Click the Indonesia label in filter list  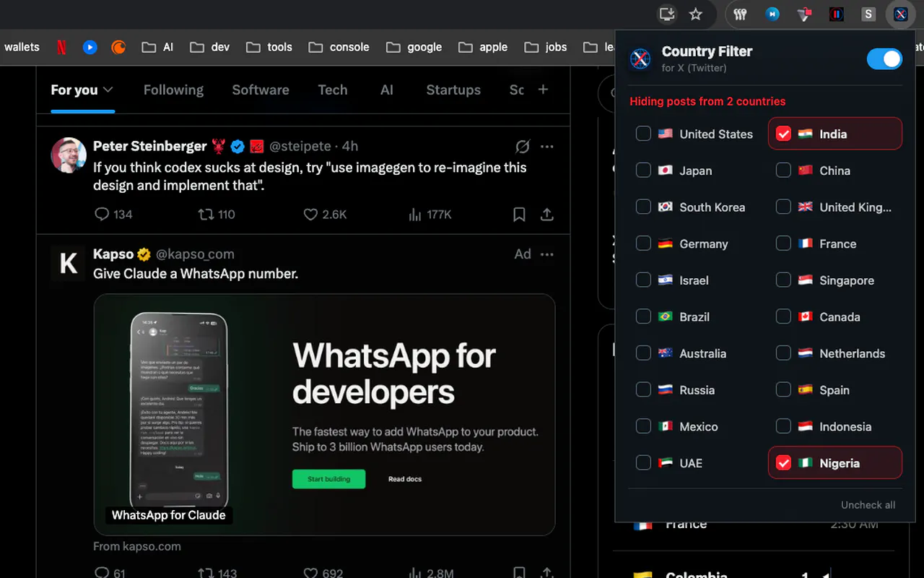845,427
